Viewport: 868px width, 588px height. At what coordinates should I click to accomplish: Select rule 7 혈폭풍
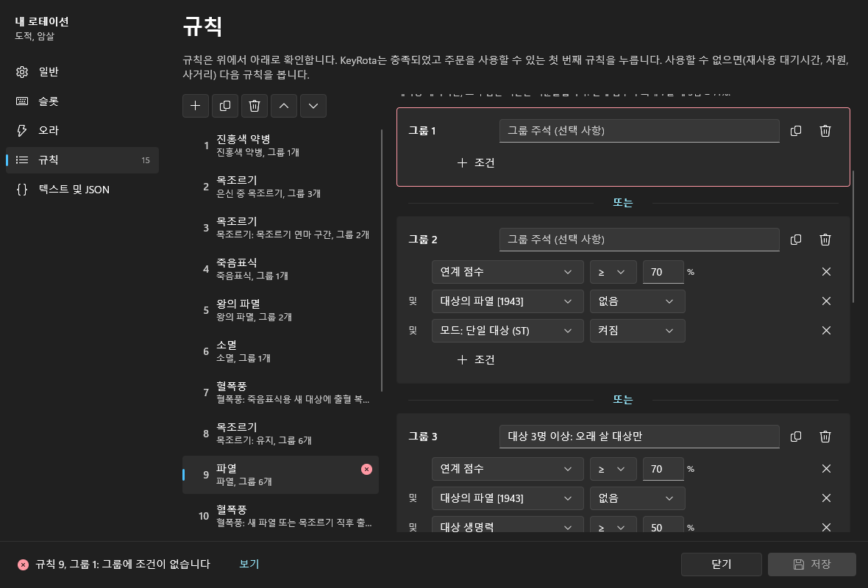(281, 392)
